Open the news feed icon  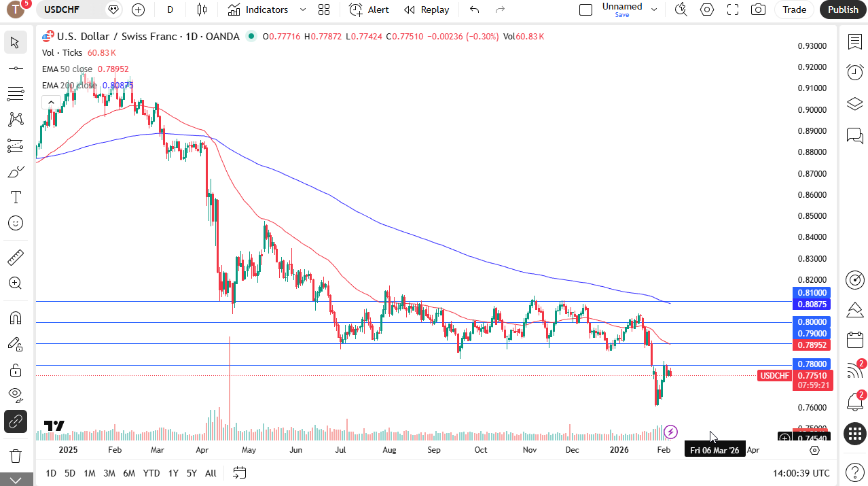click(x=854, y=370)
